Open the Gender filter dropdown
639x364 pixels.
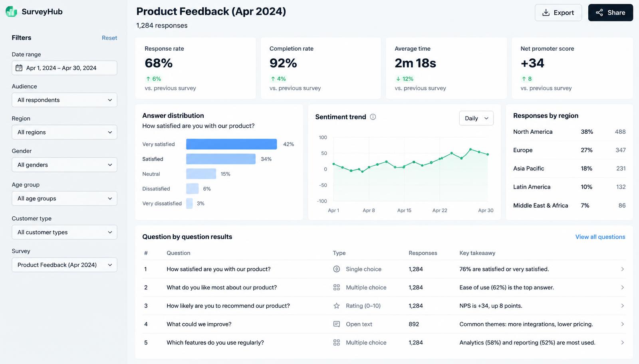64,165
